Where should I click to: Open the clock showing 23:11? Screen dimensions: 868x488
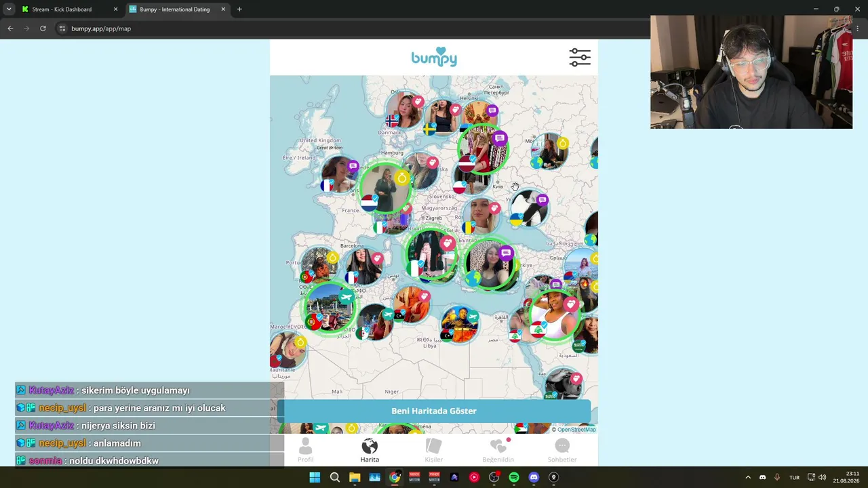pos(847,477)
